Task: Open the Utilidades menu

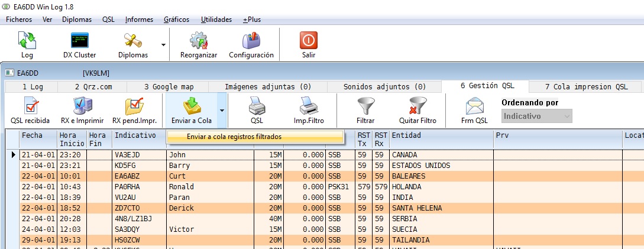Action: point(216,20)
